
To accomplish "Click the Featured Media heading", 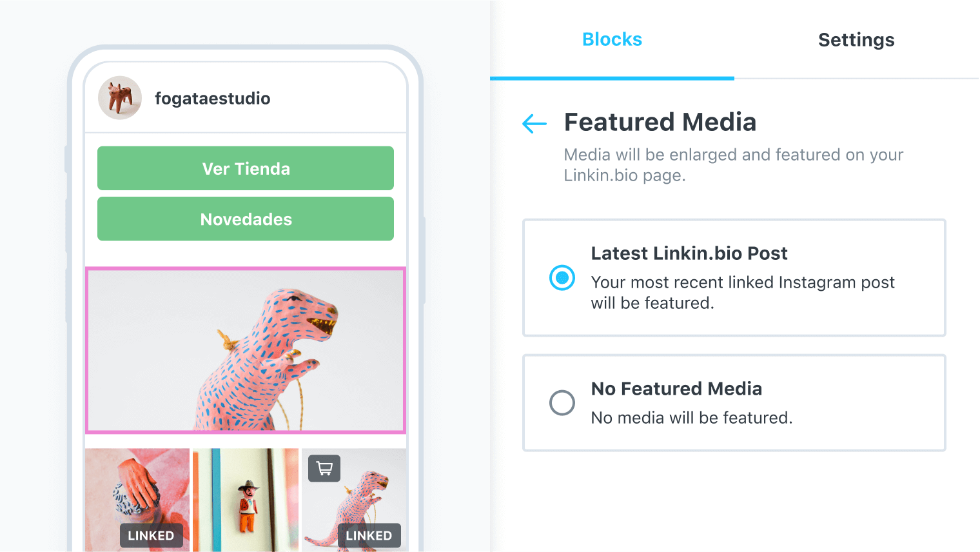I will [660, 122].
